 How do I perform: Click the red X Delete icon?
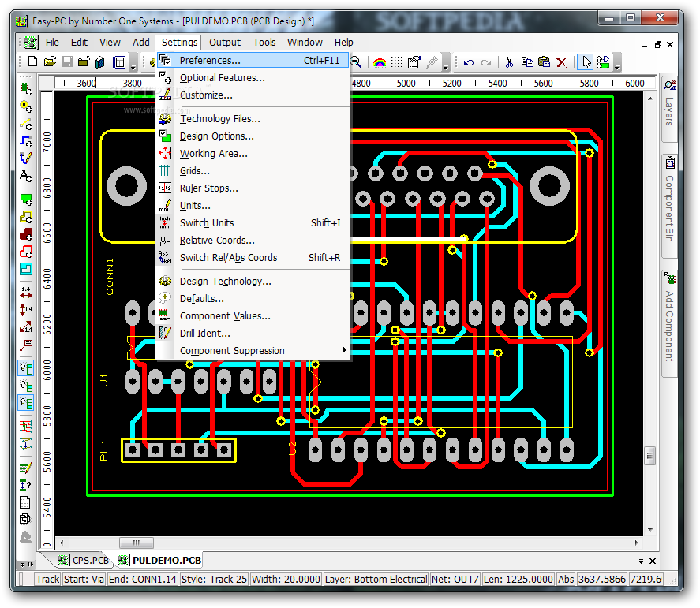point(562,62)
